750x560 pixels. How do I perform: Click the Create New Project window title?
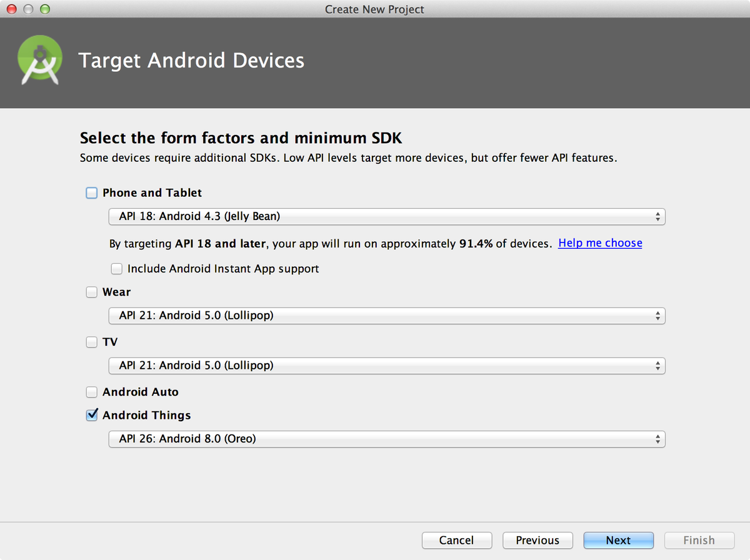click(374, 9)
